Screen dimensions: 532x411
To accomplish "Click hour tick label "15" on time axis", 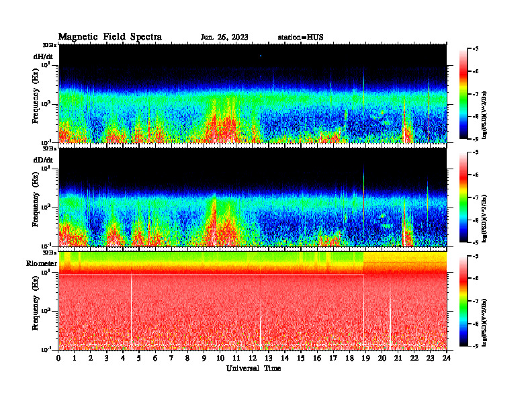I will (x=301, y=359).
